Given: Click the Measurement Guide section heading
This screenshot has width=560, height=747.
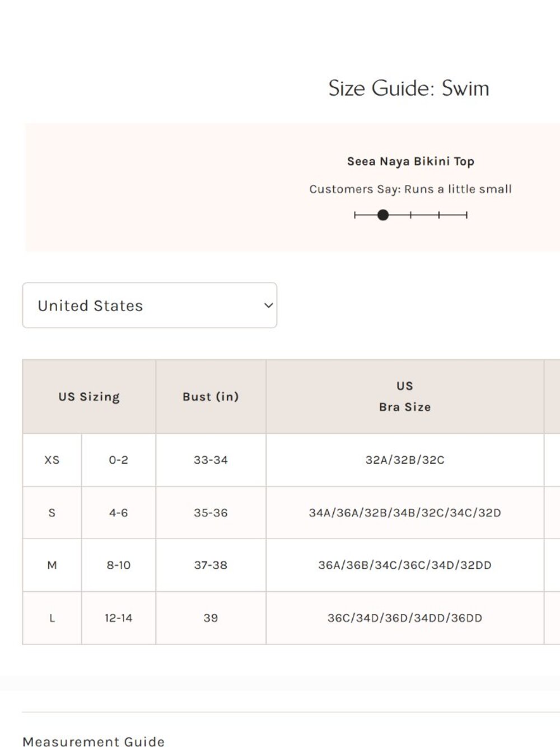Looking at the screenshot, I should 94,741.
